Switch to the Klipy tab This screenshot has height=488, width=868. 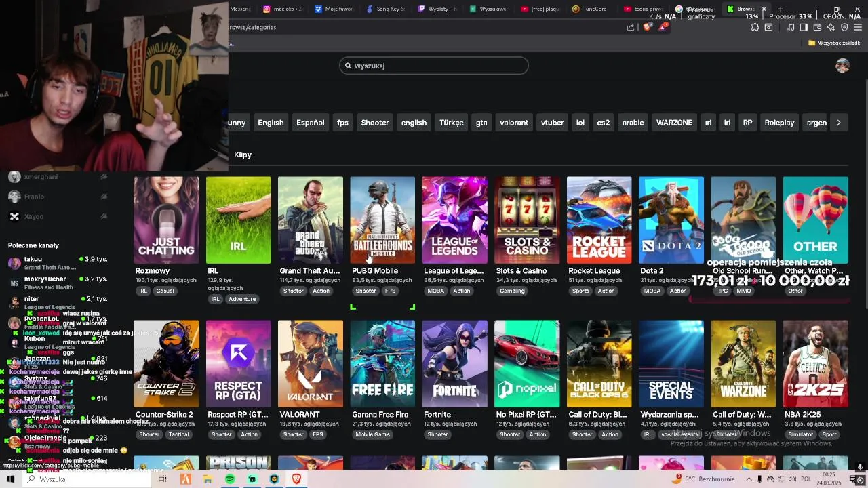click(x=243, y=155)
